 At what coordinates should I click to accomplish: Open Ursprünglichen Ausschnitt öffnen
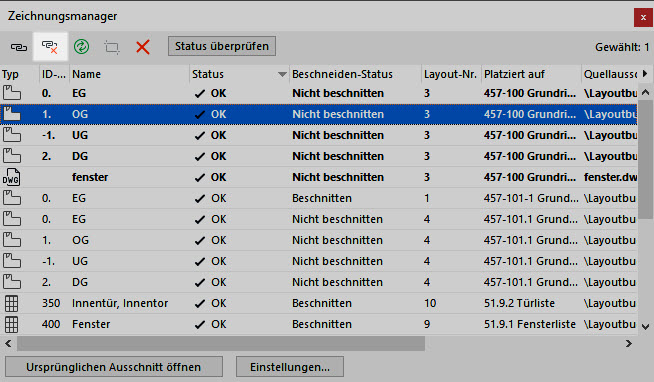(113, 367)
